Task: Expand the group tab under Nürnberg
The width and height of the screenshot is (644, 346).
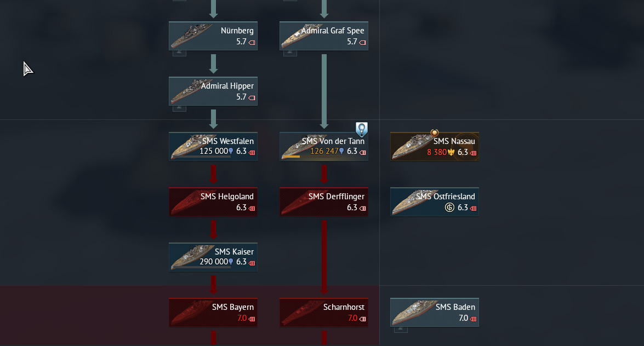Action: [x=179, y=53]
